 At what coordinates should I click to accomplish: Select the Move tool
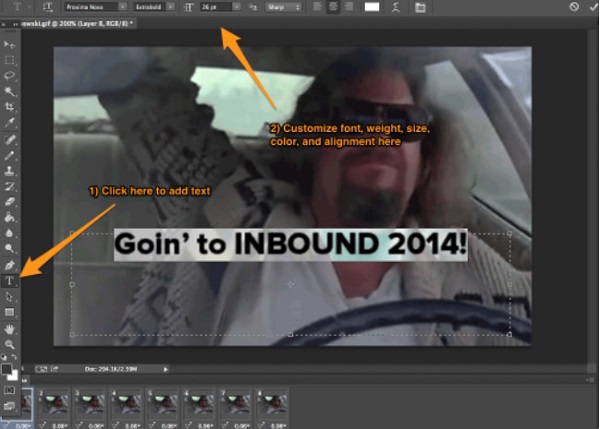click(9, 45)
